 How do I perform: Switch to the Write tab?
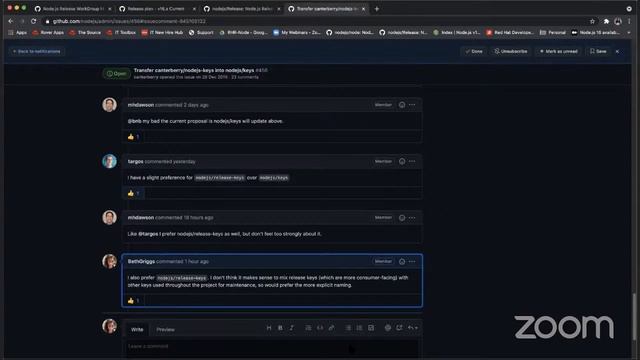click(137, 329)
